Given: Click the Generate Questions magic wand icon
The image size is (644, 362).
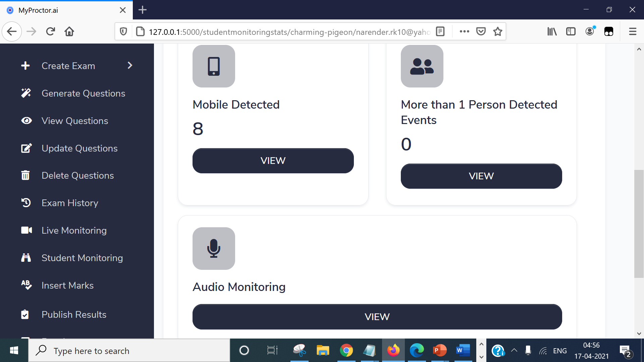Looking at the screenshot, I should [26, 93].
